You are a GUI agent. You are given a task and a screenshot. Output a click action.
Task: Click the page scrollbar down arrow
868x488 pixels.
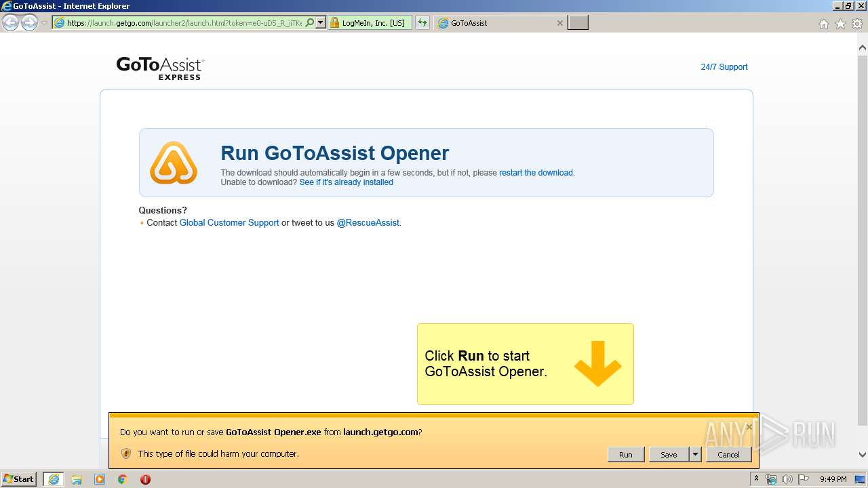click(863, 455)
